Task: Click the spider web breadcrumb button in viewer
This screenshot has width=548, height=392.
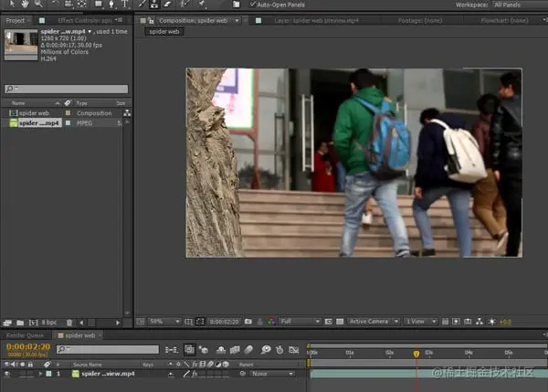Action: coord(163,32)
